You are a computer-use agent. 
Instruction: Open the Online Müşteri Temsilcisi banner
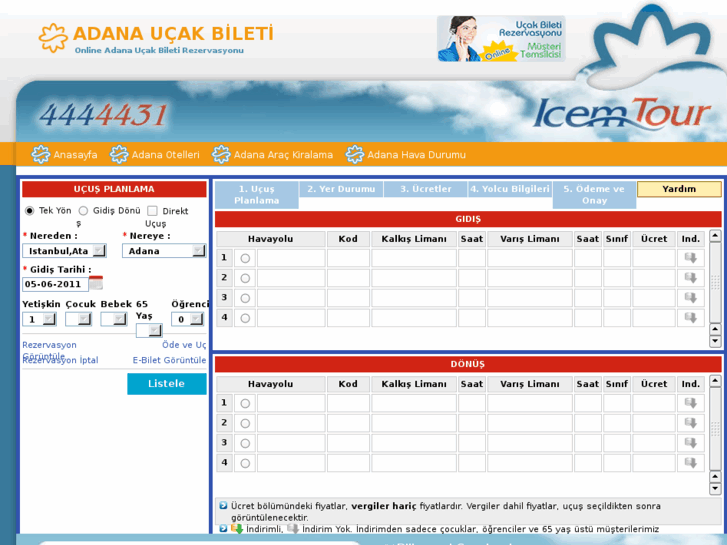point(501,39)
